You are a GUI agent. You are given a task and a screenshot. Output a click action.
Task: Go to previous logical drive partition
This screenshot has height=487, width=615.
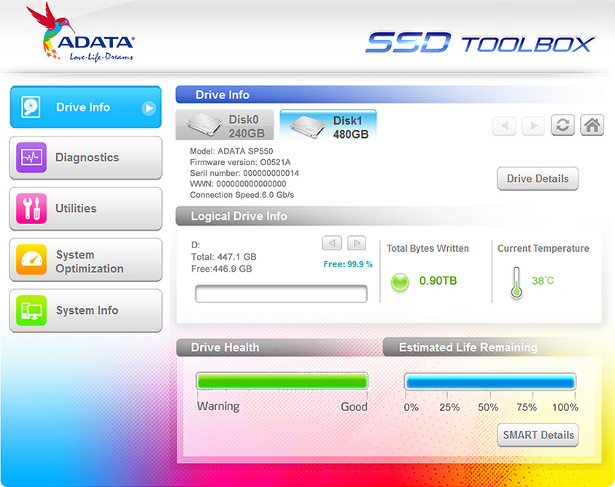[x=332, y=243]
